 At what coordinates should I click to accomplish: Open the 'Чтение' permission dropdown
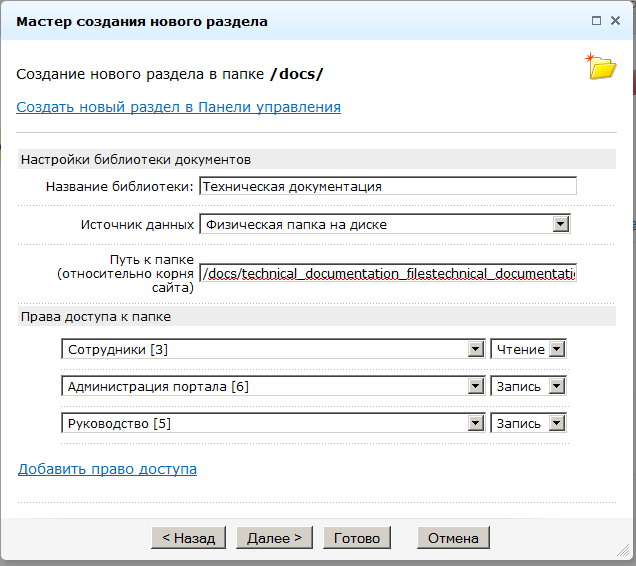(528, 349)
